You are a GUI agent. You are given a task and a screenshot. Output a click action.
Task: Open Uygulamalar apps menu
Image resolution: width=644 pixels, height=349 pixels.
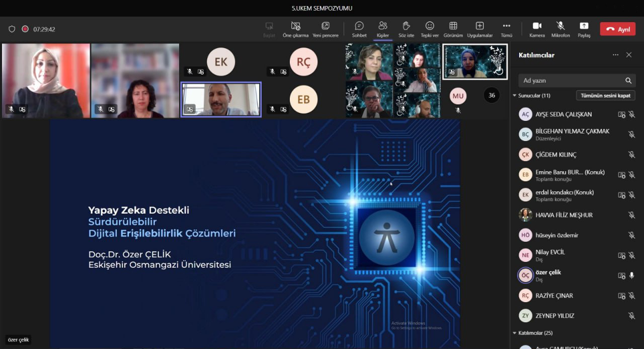pyautogui.click(x=479, y=29)
